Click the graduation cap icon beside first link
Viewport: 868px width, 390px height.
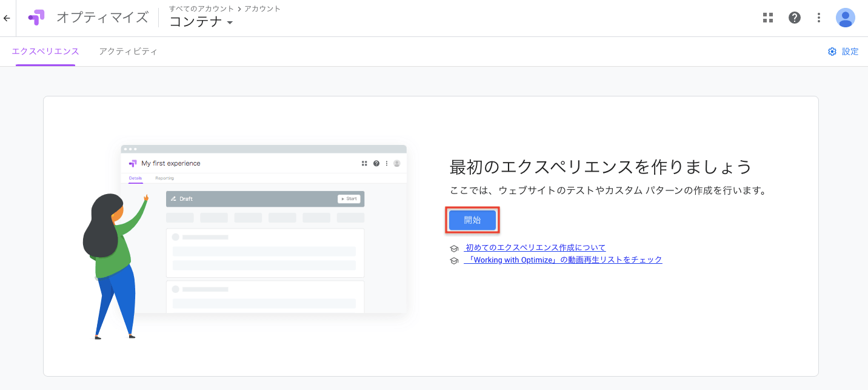click(454, 248)
